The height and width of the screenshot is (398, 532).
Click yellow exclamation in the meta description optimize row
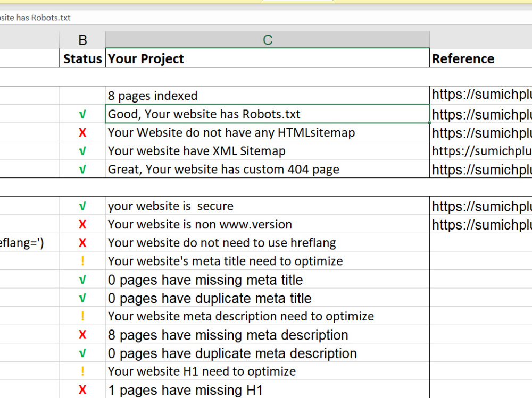point(82,316)
